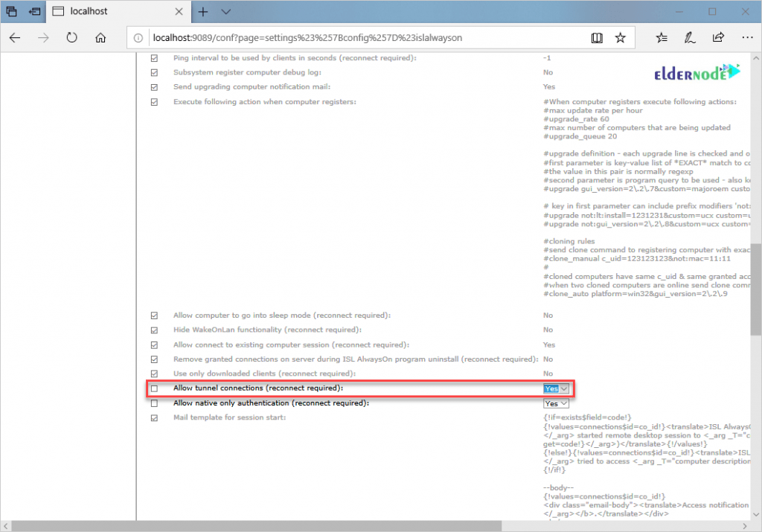
Task: Check Allow native only authentication checkbox
Action: point(155,403)
